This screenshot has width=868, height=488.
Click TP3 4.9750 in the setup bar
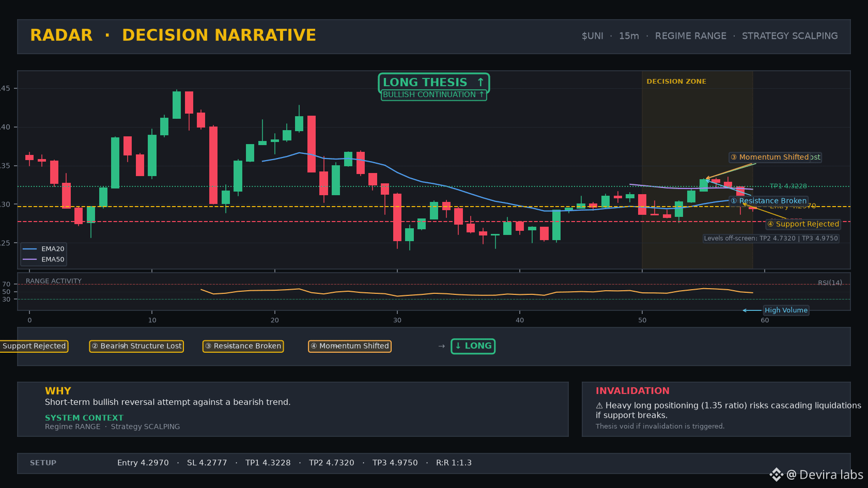pyautogui.click(x=395, y=463)
